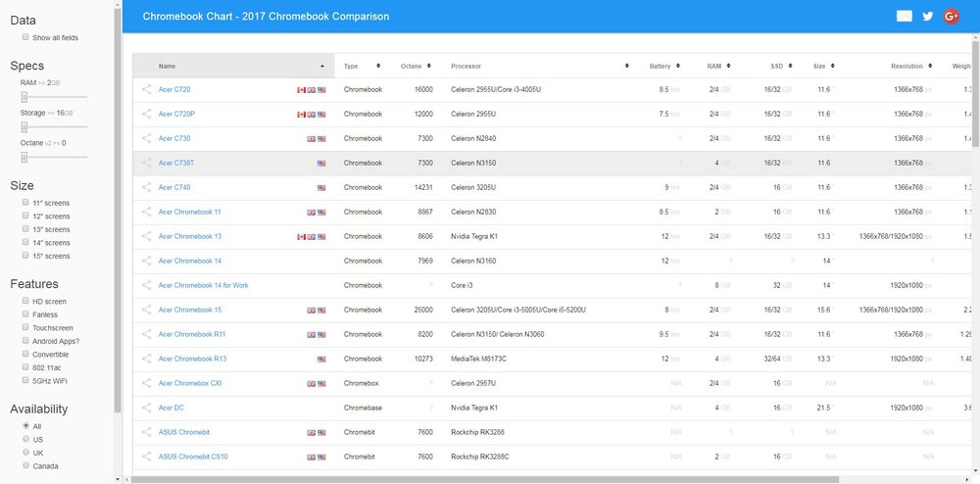Click share icon for Acer Chromebook 11 row
This screenshot has height=484, width=980.
[x=146, y=212]
